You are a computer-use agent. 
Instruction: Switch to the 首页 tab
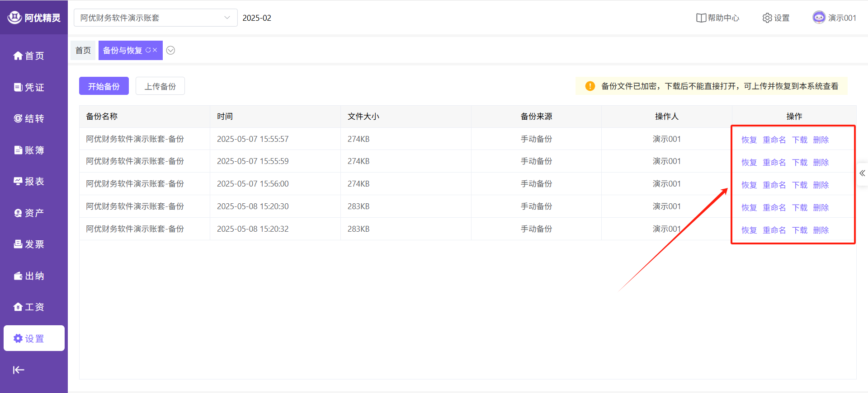(x=83, y=51)
